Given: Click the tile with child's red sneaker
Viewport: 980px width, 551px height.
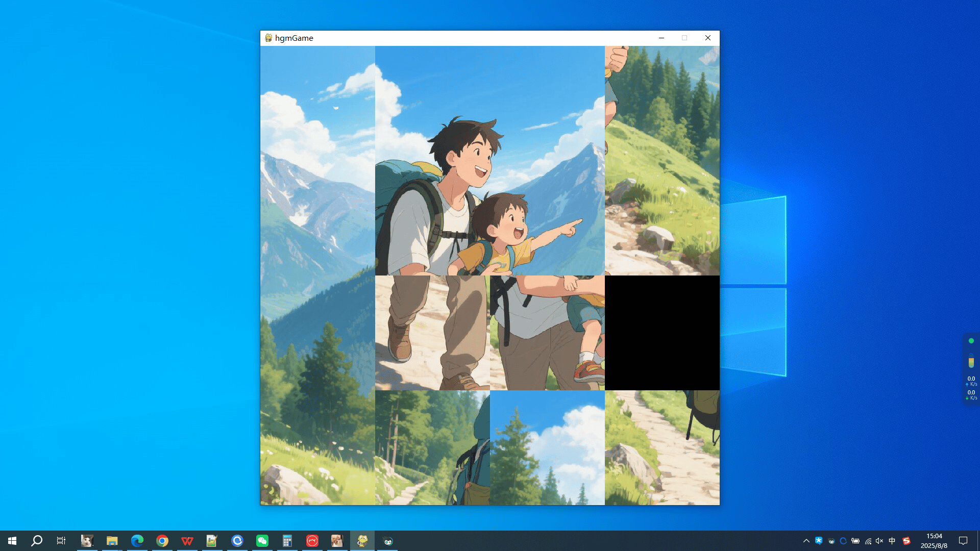Looking at the screenshot, I should click(x=547, y=333).
